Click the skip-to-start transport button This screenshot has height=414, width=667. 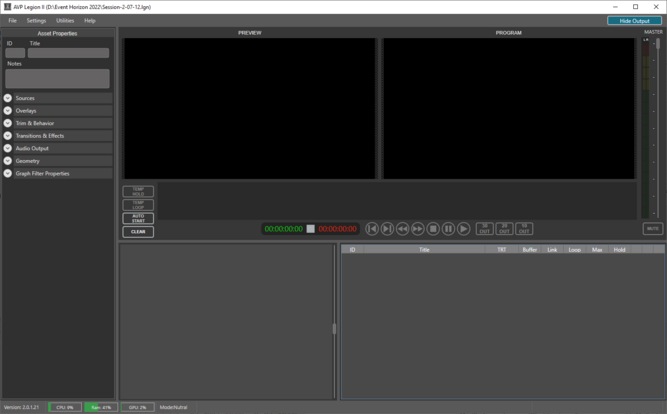point(372,229)
